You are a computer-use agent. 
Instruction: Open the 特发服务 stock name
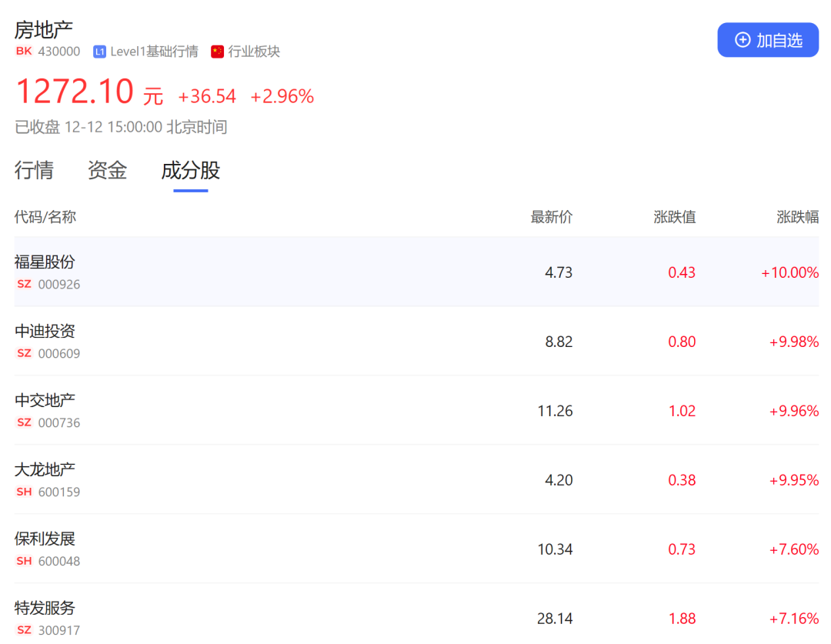pos(45,608)
